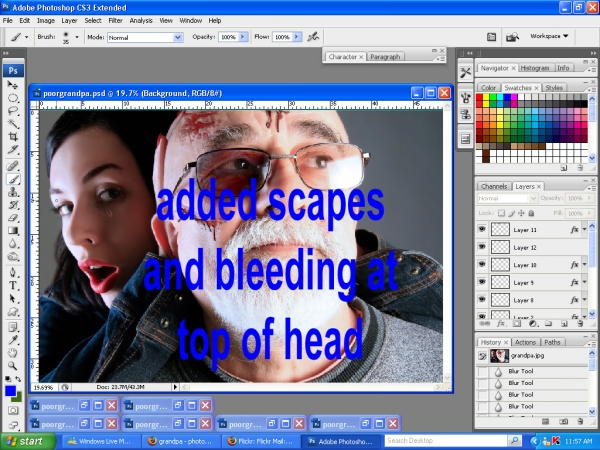
Task: Select the Pen tool
Action: (x=13, y=272)
